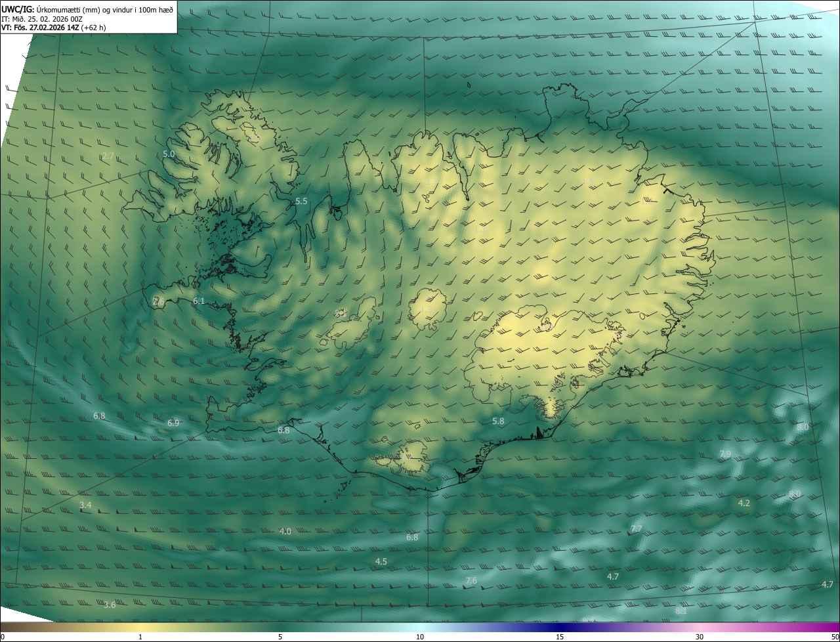Click the map value label "5.0"
Screen dimensions: 840x642
(x=169, y=154)
